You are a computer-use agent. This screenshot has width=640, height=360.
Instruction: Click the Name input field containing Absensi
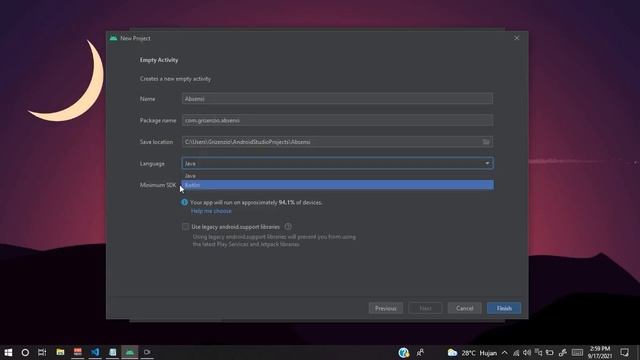(x=337, y=99)
